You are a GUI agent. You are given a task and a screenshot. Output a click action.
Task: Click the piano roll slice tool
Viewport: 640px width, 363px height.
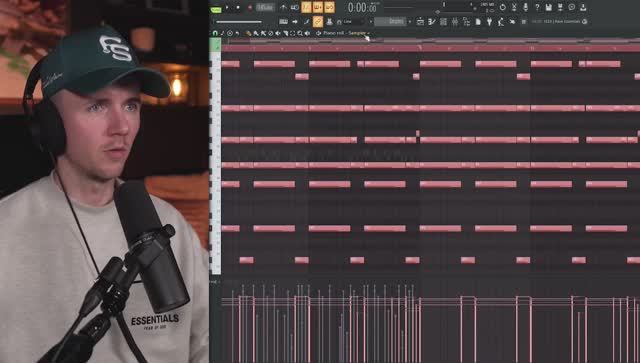point(286,33)
